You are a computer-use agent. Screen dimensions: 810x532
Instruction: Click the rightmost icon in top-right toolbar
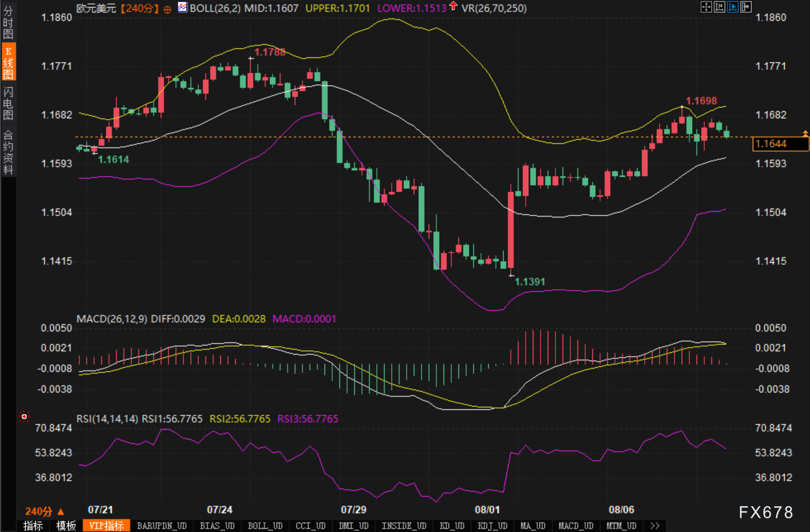click(x=746, y=7)
